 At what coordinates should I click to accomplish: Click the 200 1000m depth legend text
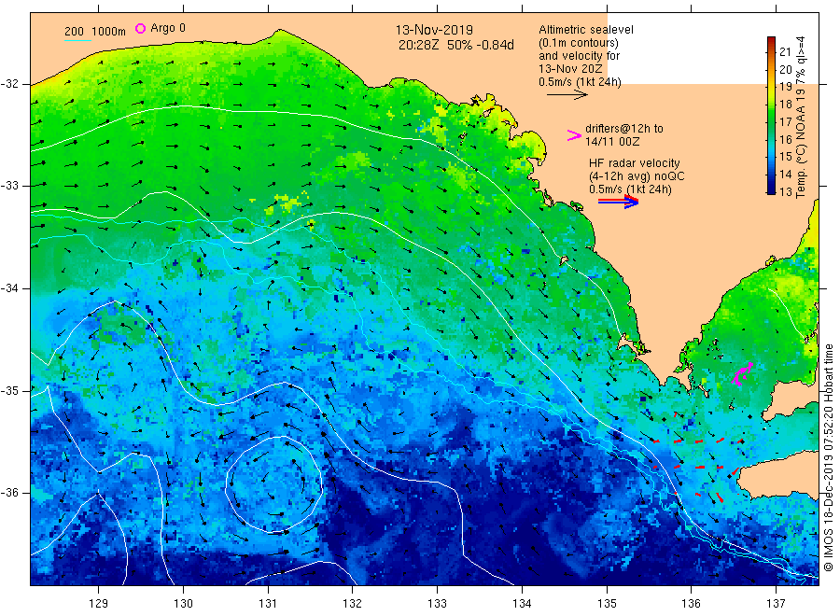95,32
